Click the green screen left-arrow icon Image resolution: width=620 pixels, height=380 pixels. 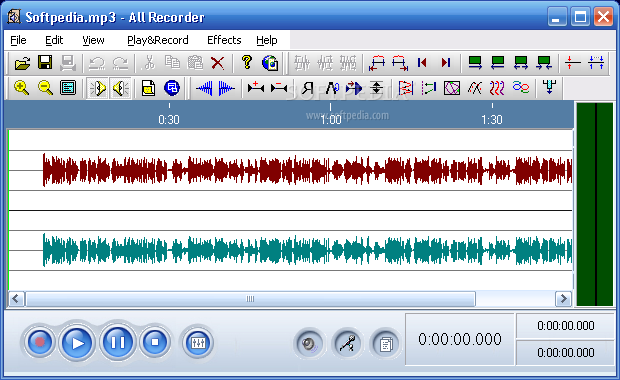click(498, 63)
